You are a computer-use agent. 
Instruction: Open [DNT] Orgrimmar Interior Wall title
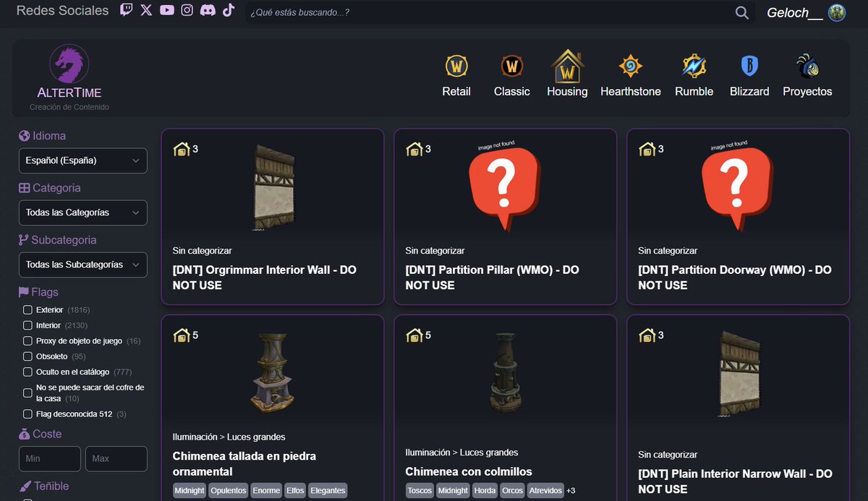point(264,278)
